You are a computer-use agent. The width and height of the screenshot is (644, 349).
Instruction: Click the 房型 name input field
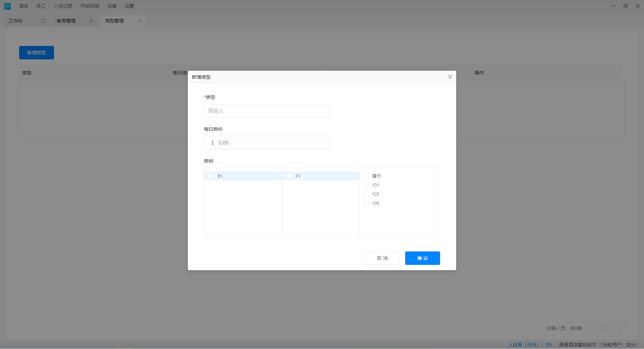pyautogui.click(x=267, y=111)
